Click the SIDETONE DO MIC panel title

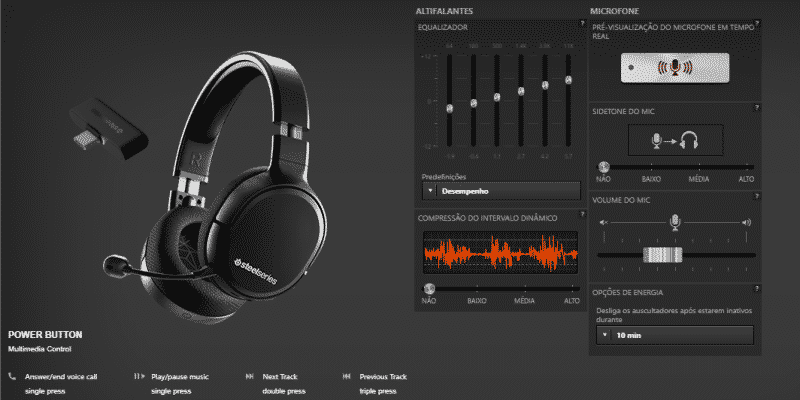click(x=623, y=112)
